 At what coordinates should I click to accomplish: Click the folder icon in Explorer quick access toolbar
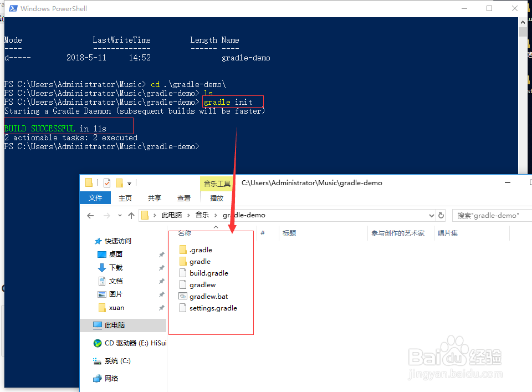coord(89,182)
